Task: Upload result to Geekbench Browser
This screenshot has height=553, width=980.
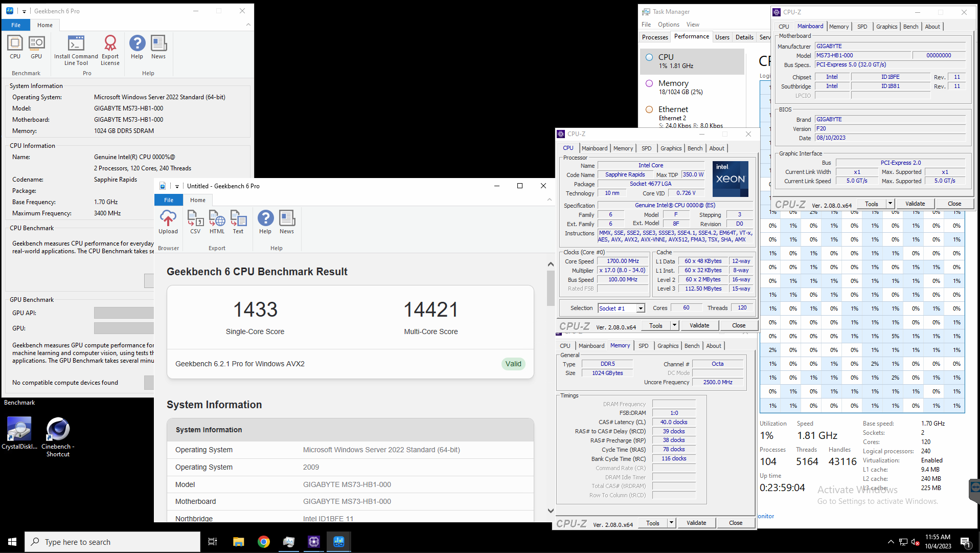Action: click(x=168, y=222)
